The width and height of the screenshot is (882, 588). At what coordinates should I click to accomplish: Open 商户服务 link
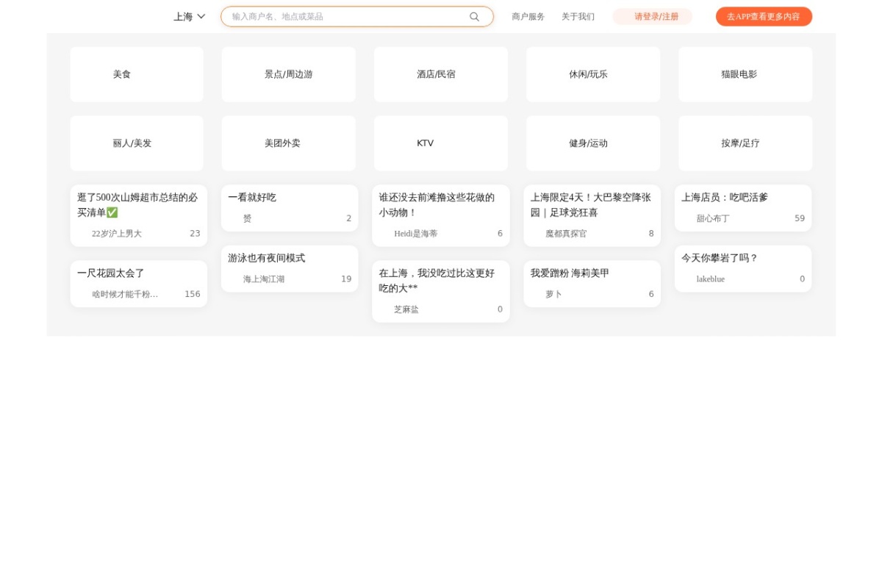[x=528, y=17]
